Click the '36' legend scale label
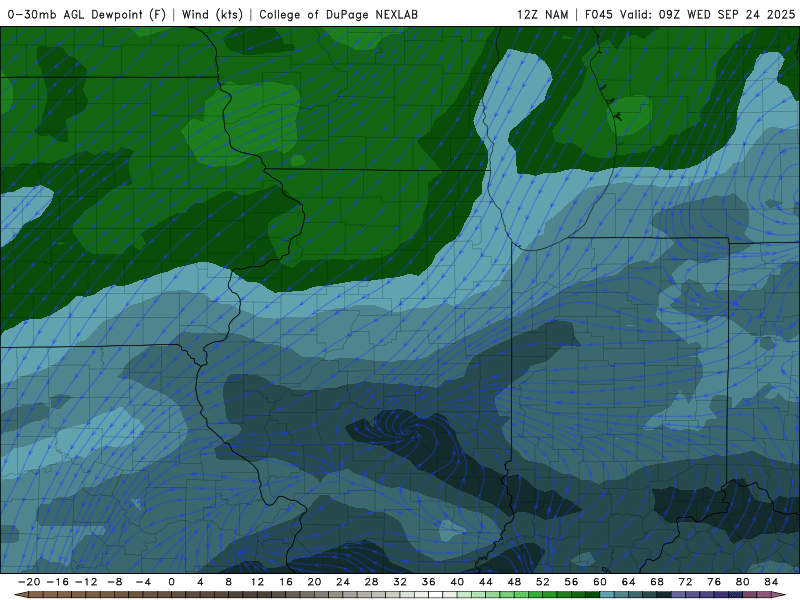The image size is (800, 600). (x=429, y=582)
